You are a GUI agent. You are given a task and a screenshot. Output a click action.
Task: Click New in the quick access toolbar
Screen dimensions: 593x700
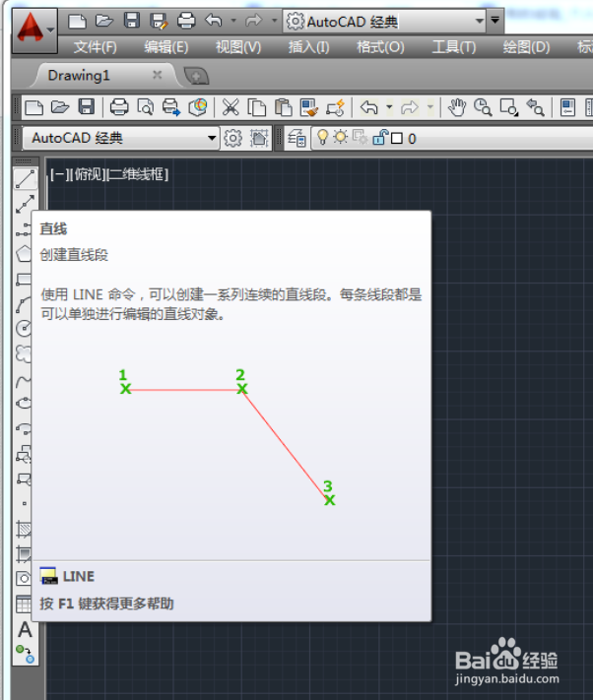point(77,21)
